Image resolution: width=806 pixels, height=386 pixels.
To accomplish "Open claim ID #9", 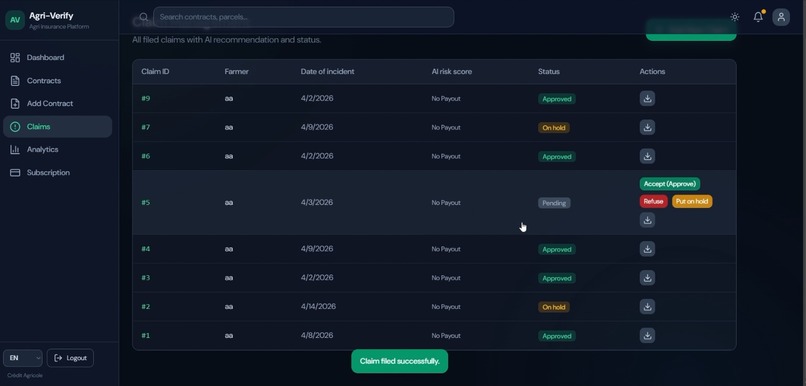I will click(145, 98).
